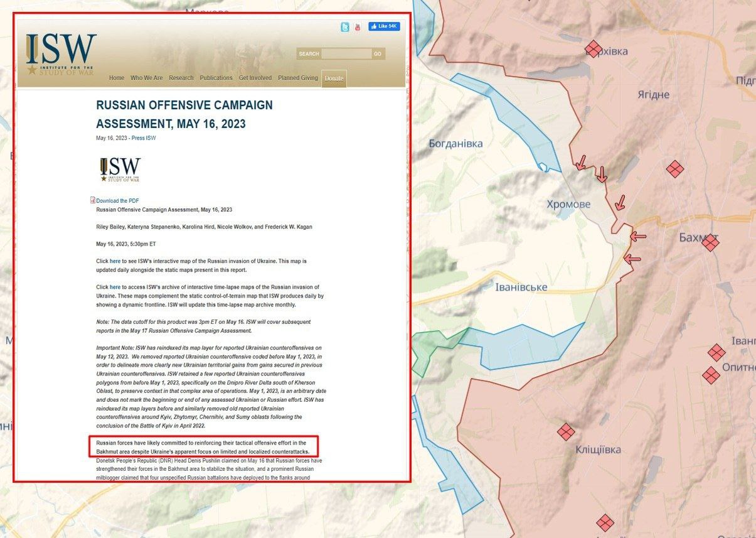
Task: Select the 'May 16, 2023, 5:30pm ET' timestamp
Action: tap(126, 244)
